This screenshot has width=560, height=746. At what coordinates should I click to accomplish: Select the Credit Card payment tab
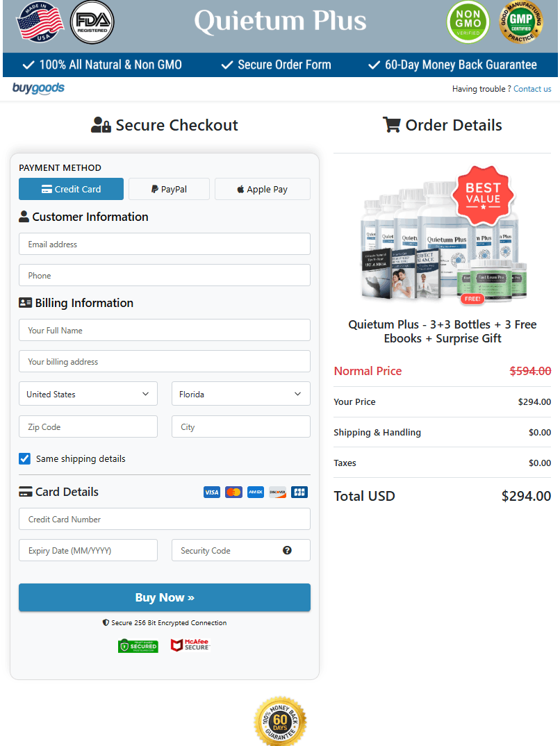coord(71,189)
